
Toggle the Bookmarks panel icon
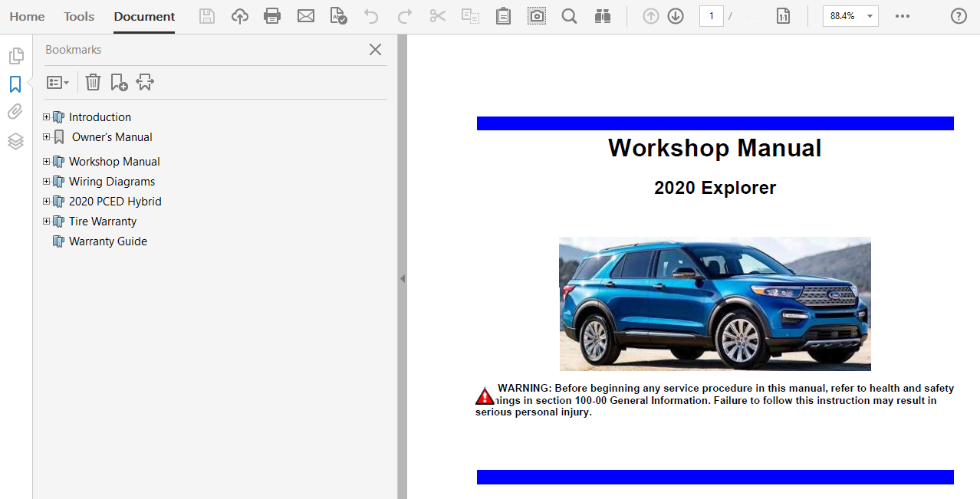[15, 84]
